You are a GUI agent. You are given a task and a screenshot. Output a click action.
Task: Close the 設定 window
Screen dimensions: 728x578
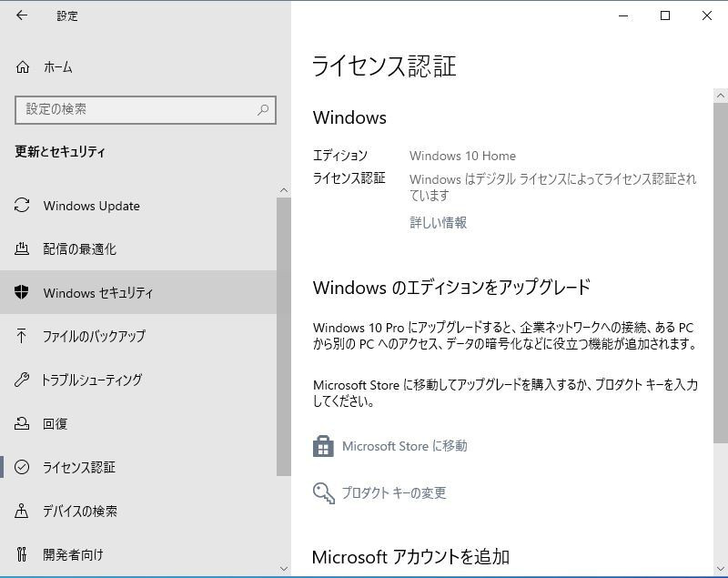point(707,15)
